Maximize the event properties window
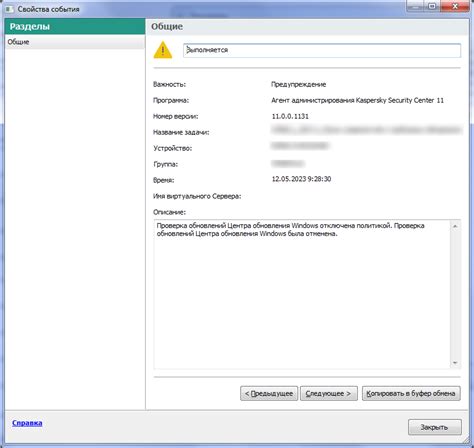The image size is (474, 448). point(432,6)
